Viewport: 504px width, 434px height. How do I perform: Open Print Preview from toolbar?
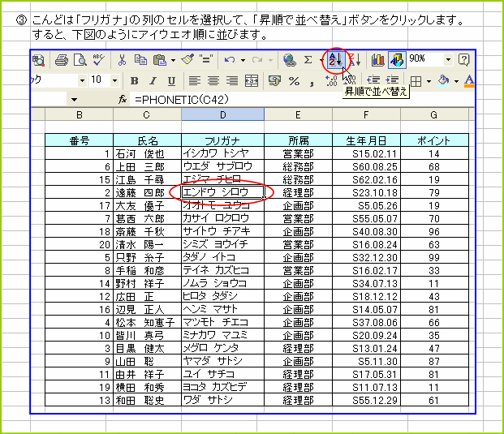point(80,60)
